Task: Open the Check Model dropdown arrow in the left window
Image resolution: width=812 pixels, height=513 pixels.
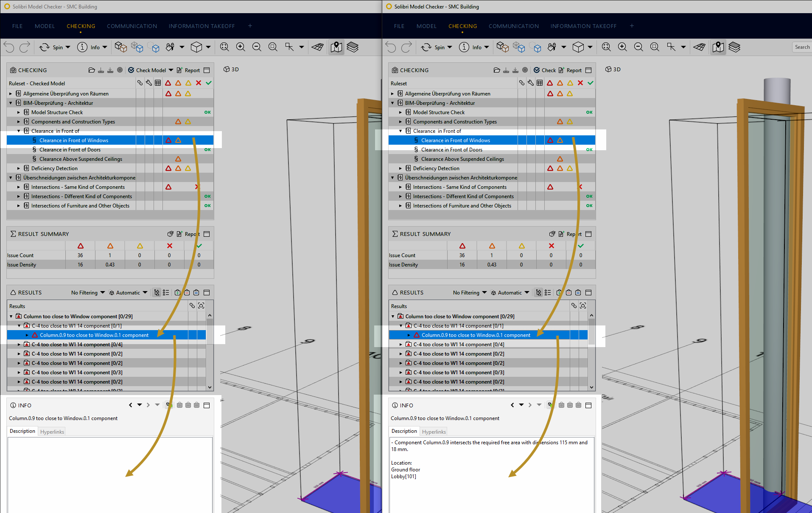Action: point(171,70)
